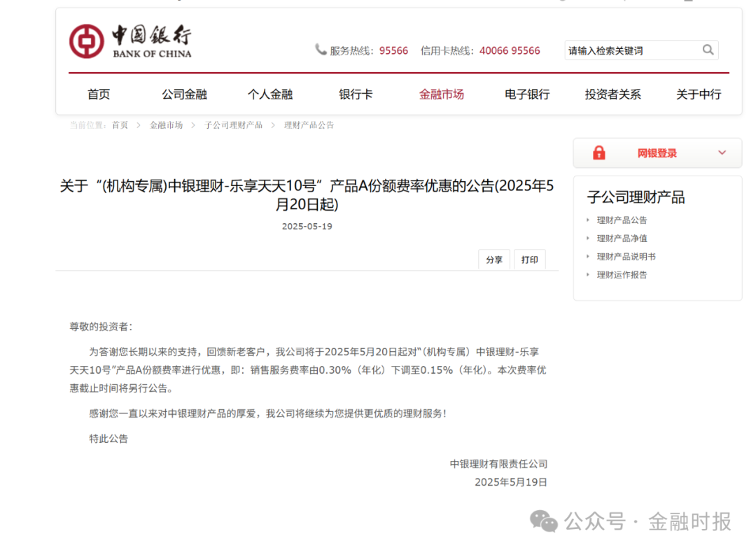
Task: Open the 公司金融 menu item
Action: coord(184,94)
